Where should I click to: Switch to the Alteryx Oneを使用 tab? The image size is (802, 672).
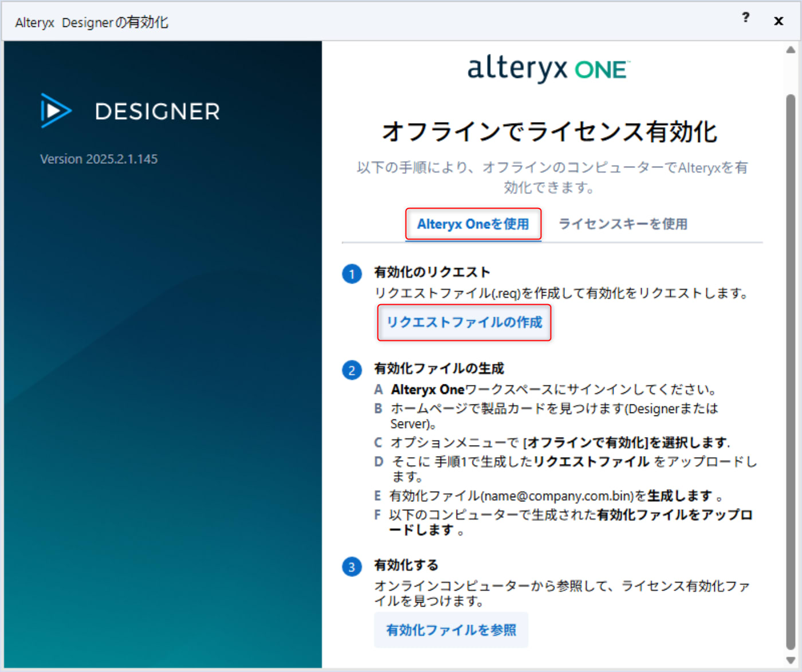click(473, 224)
